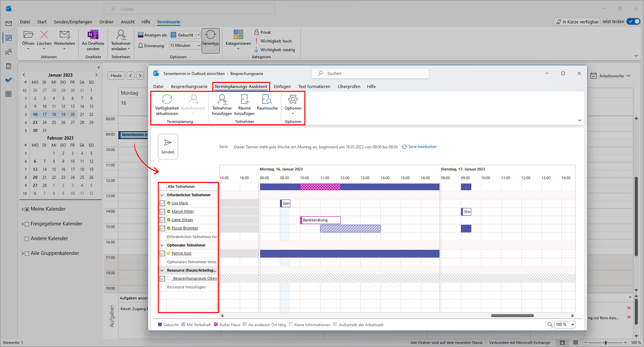Viewport: 644px width, 347px height.
Task: Click the zoom magnifier icon near 100 %
Action: (x=550, y=325)
